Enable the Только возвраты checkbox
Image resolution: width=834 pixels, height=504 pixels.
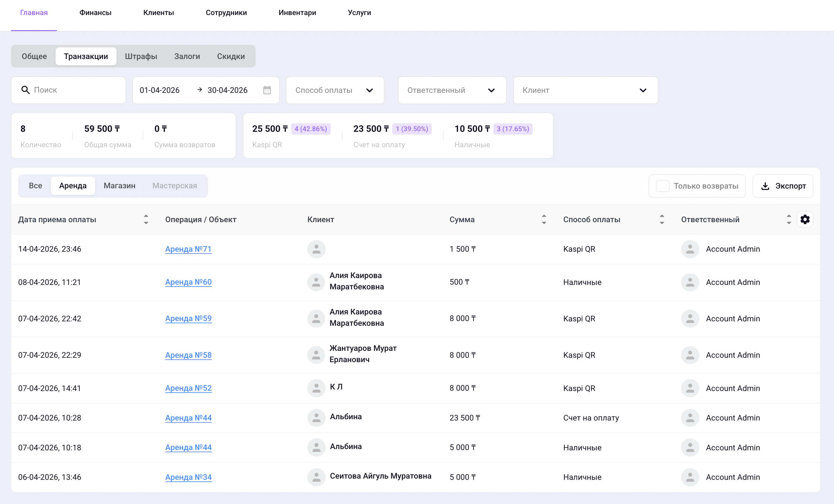point(662,186)
